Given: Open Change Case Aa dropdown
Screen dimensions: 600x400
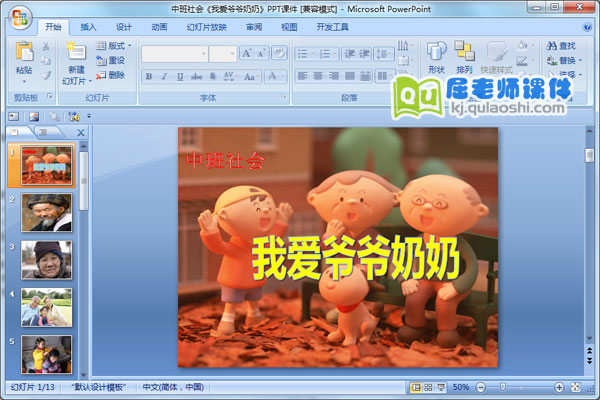Looking at the screenshot, I should pyautogui.click(x=251, y=77).
